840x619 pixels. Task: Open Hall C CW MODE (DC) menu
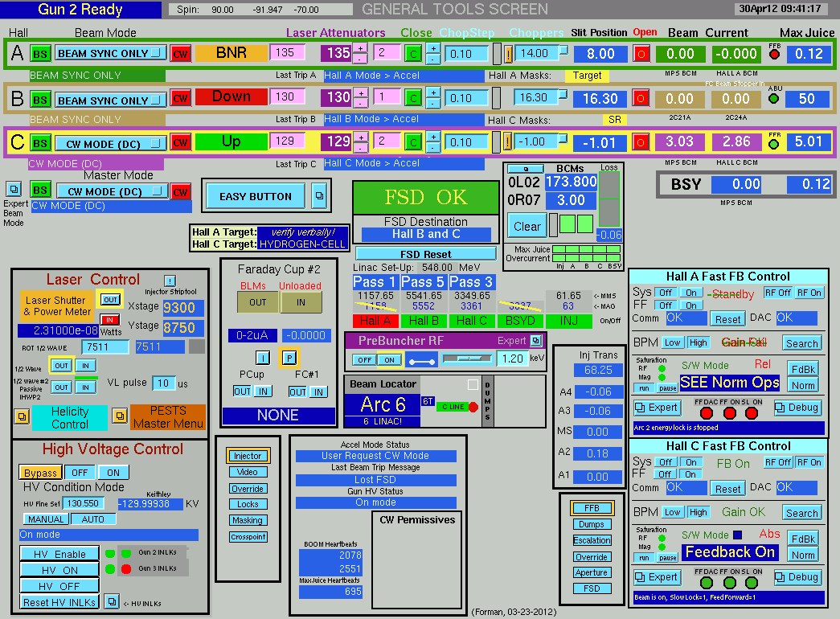(110, 144)
